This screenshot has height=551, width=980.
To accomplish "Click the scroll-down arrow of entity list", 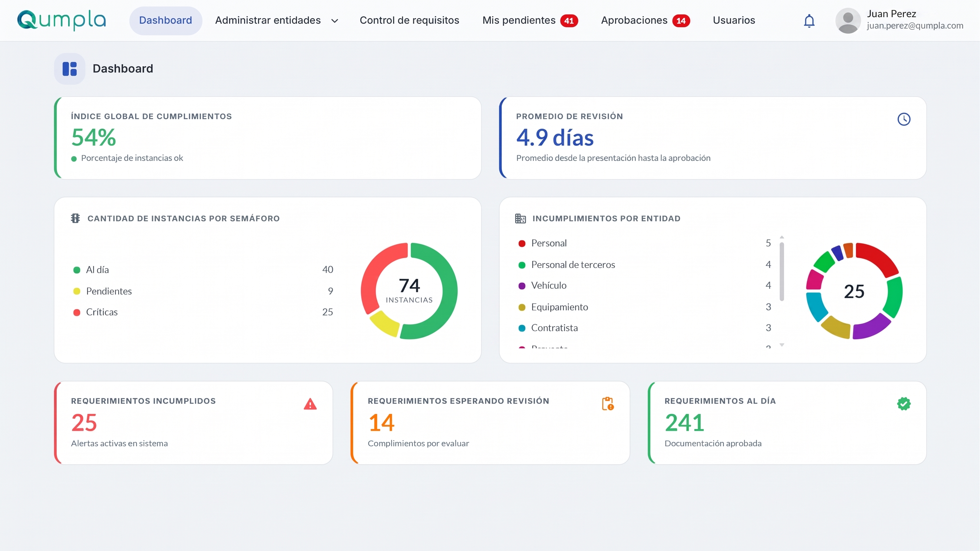I will (x=781, y=345).
